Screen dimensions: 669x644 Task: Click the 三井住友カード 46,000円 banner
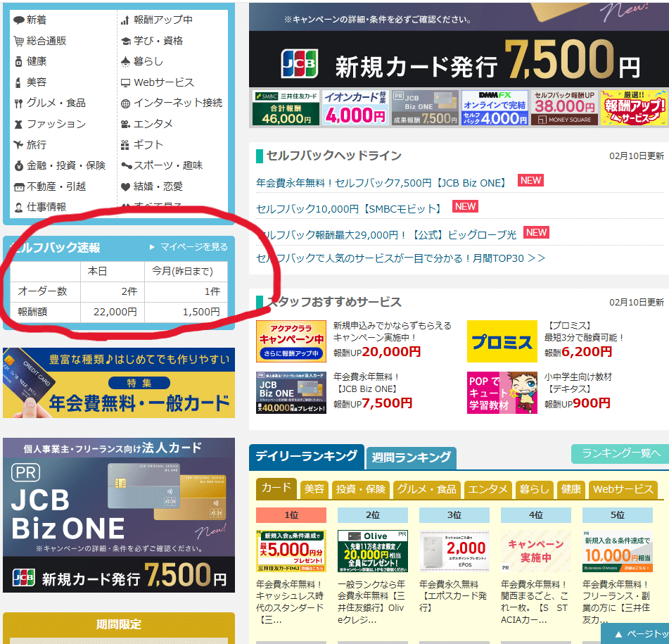pos(286,108)
